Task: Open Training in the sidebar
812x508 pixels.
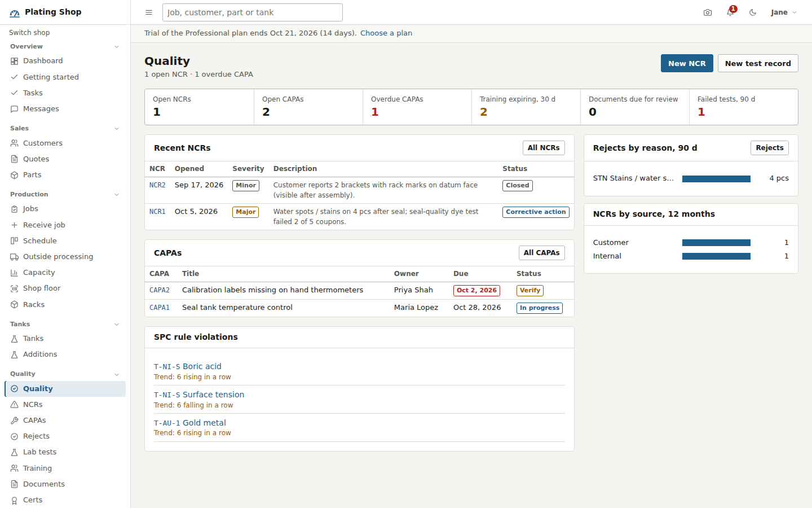Action: coord(65,468)
